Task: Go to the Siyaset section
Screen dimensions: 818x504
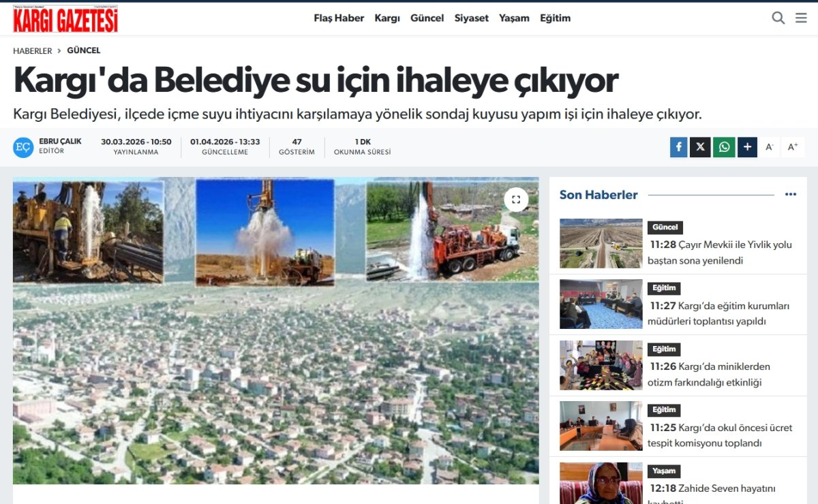Action: tap(471, 18)
